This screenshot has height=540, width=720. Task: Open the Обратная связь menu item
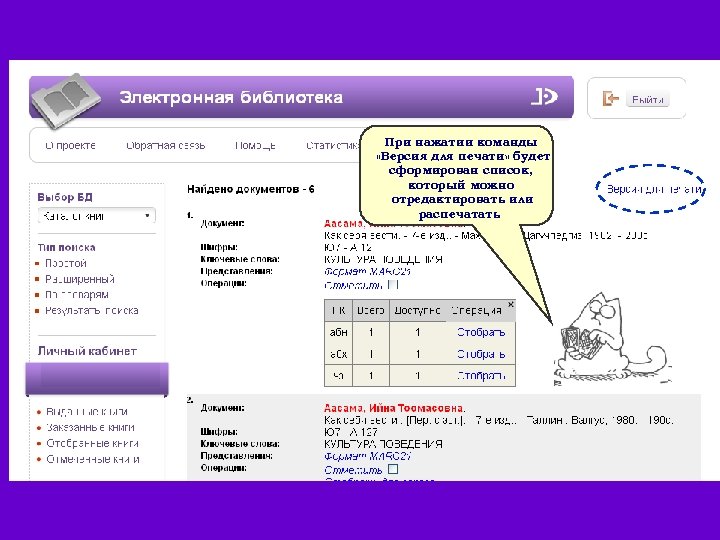pos(166,146)
